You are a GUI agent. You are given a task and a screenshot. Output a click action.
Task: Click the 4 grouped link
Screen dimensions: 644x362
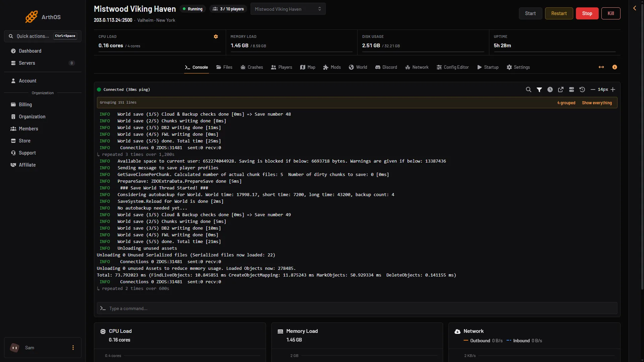[566, 103]
